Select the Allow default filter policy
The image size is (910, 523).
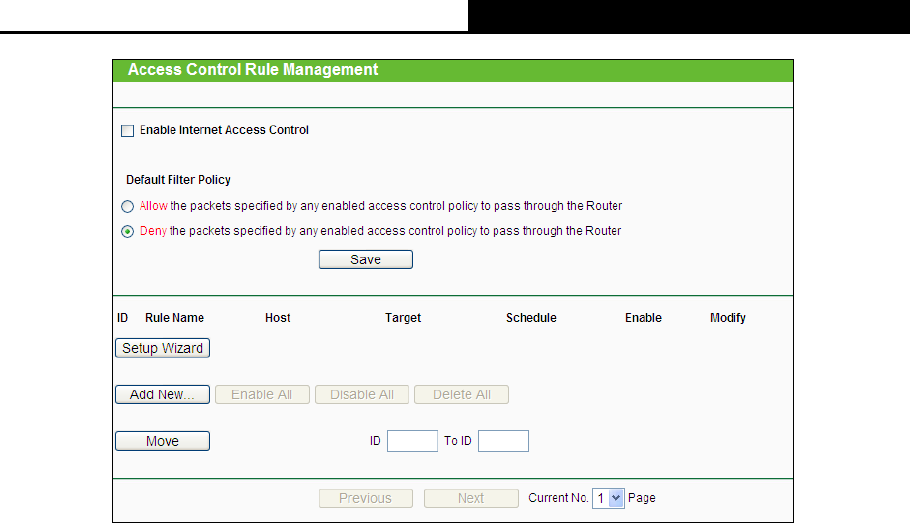(128, 207)
